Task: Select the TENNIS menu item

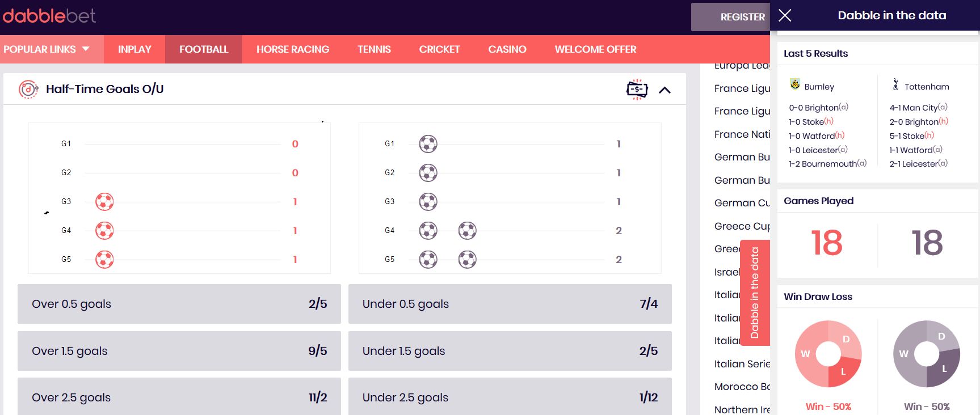Action: (374, 49)
